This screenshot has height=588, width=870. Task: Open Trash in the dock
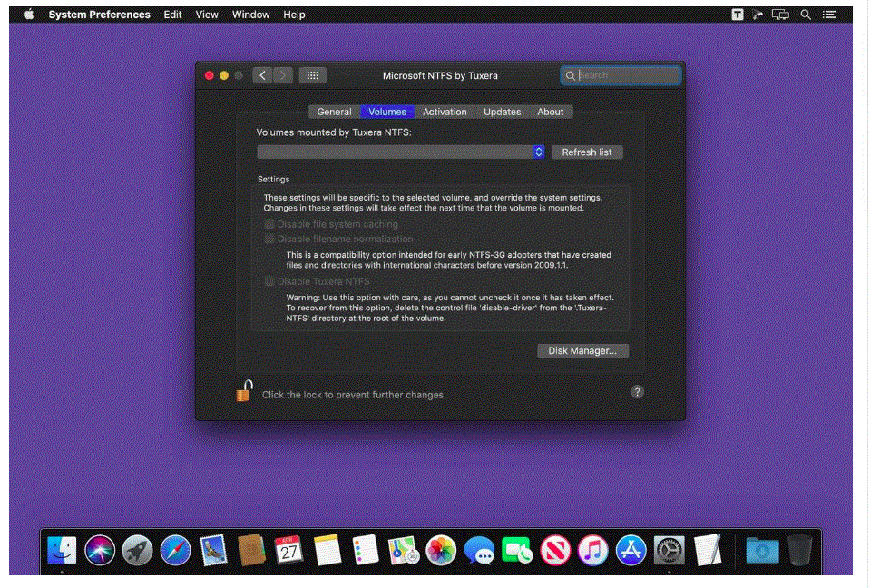tap(799, 550)
